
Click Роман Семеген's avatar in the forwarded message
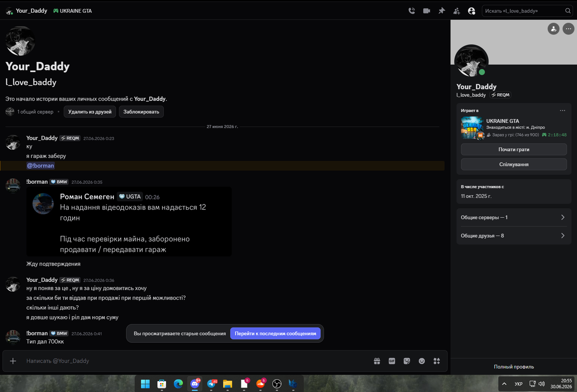[43, 203]
